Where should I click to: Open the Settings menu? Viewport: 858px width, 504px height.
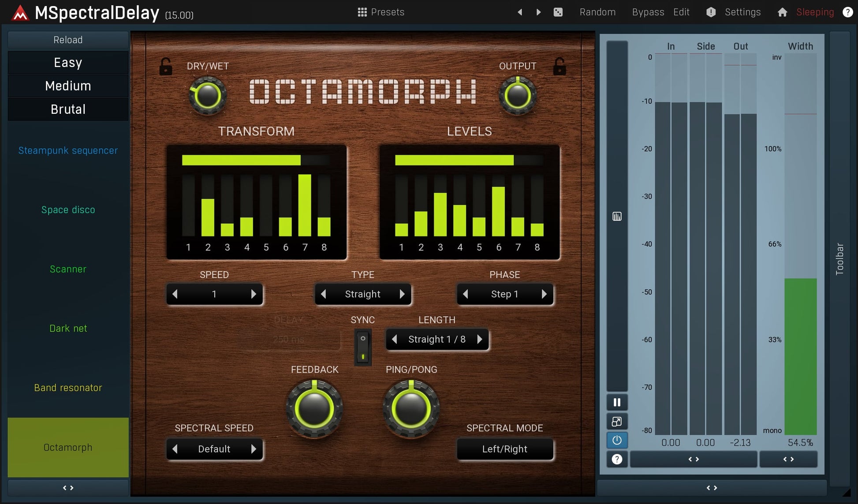pyautogui.click(x=742, y=12)
